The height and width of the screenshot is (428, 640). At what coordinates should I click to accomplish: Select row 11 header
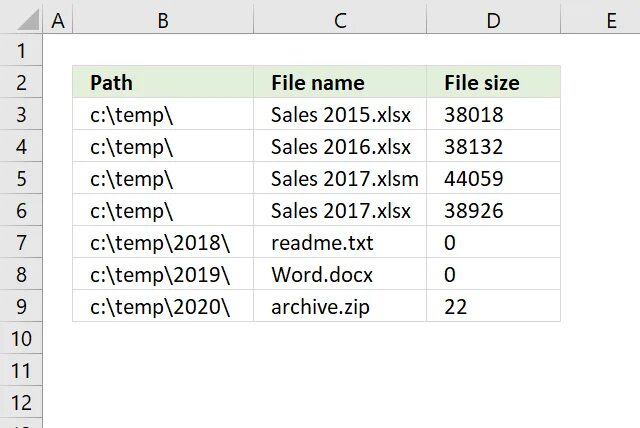(22, 371)
